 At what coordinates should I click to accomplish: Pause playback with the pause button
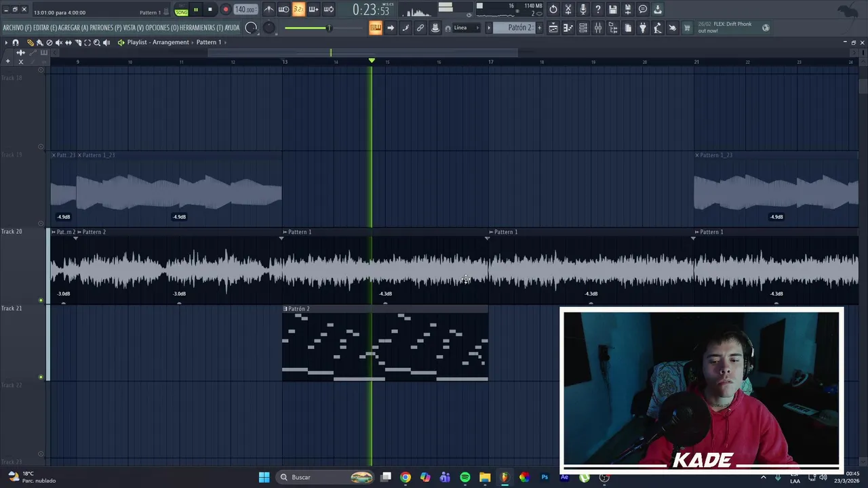coord(195,9)
